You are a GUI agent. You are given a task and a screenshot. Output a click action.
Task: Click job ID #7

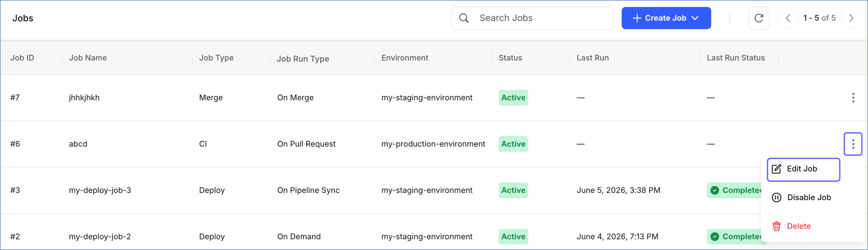coord(15,98)
